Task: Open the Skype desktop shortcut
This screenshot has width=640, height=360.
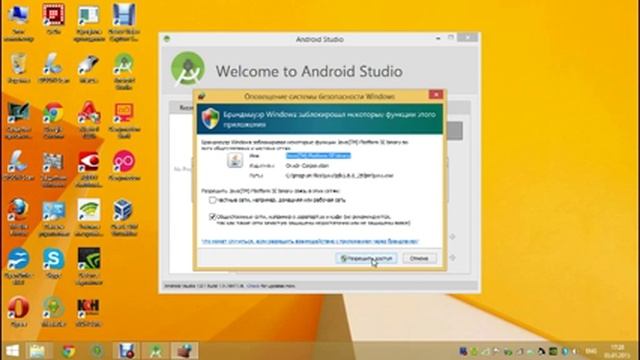Action: click(x=53, y=263)
